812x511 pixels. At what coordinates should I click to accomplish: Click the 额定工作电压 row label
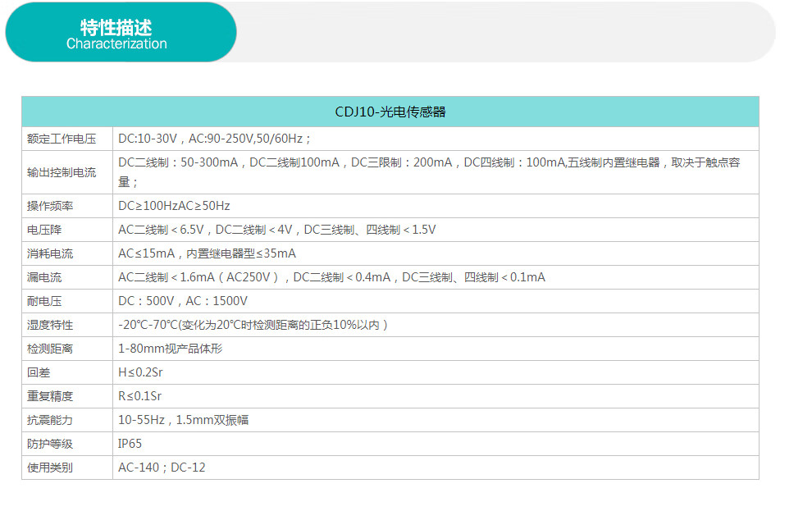[62, 139]
